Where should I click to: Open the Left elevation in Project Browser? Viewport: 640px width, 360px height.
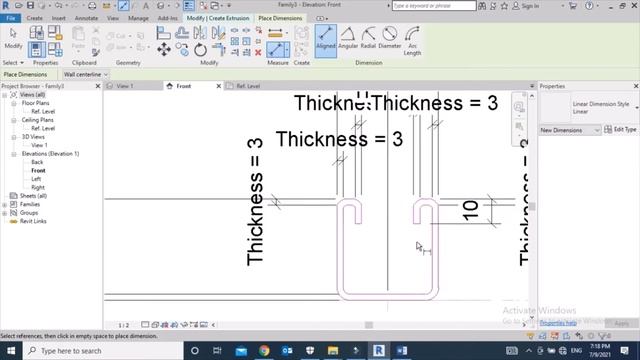coord(36,179)
